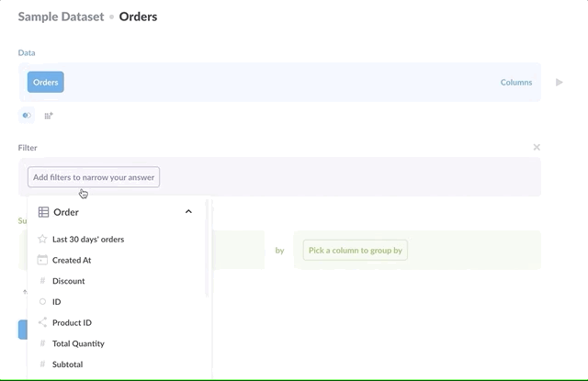This screenshot has height=381, width=588.
Task: Click the calendar icon beside Created At
Action: coord(42,260)
